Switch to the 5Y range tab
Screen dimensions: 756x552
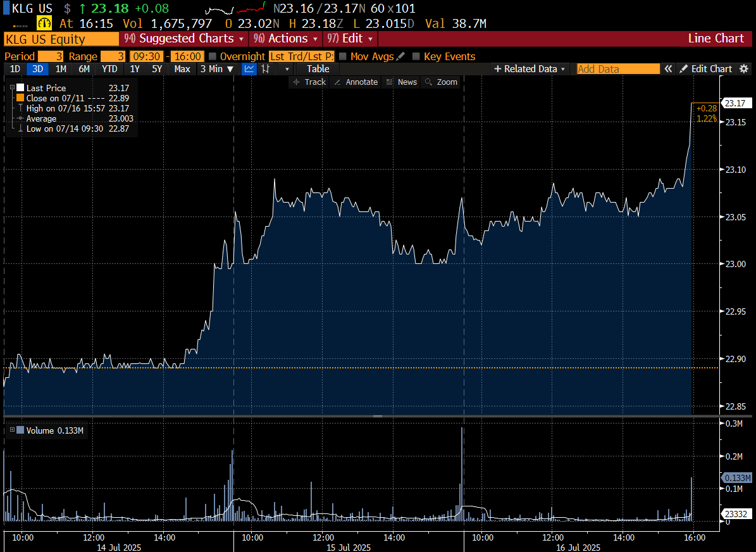[x=157, y=69]
